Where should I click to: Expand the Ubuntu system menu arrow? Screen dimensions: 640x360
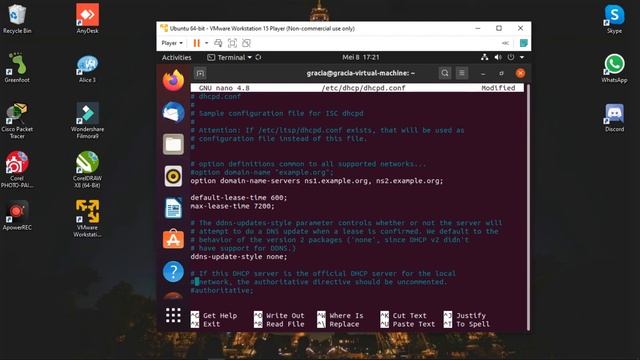(522, 58)
